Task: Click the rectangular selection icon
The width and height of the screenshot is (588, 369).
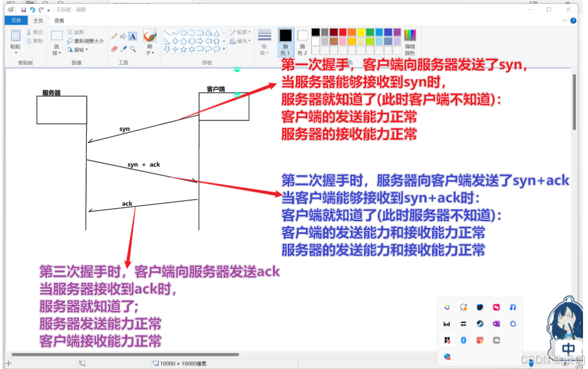Action: coord(56,35)
